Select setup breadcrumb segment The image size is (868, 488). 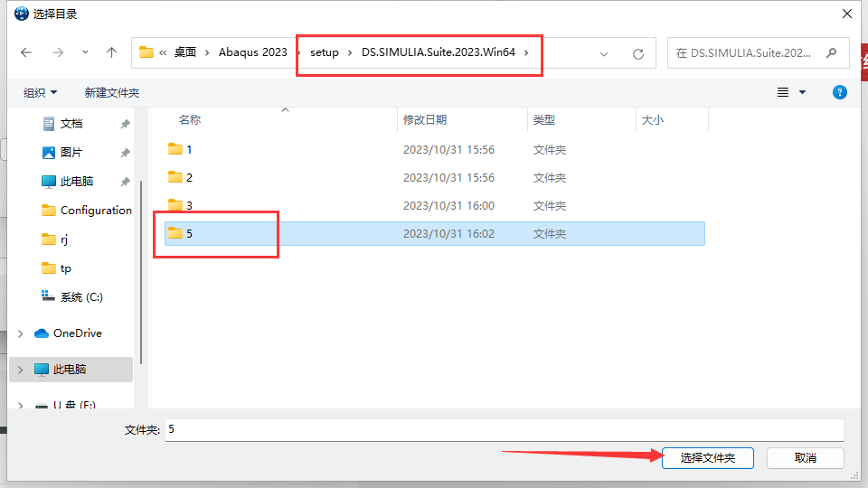(325, 52)
